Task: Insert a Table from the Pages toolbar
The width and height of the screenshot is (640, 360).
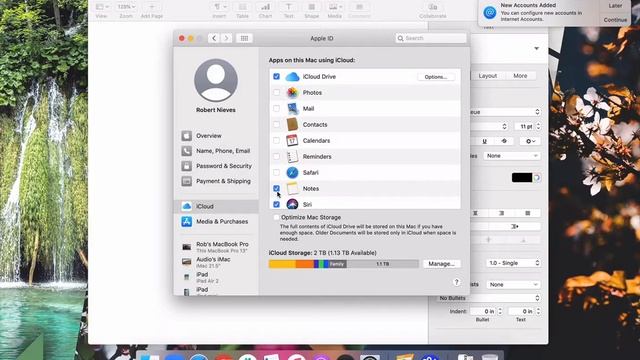Action: 242,11
